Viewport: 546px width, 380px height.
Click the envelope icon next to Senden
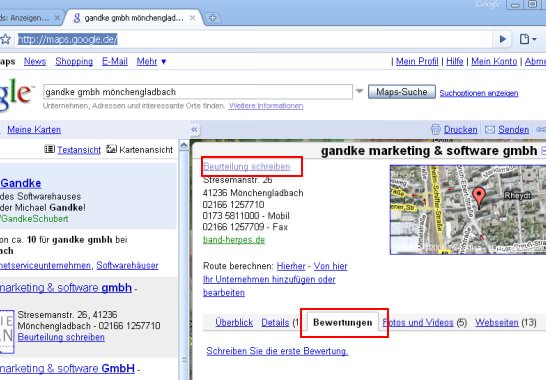point(490,130)
